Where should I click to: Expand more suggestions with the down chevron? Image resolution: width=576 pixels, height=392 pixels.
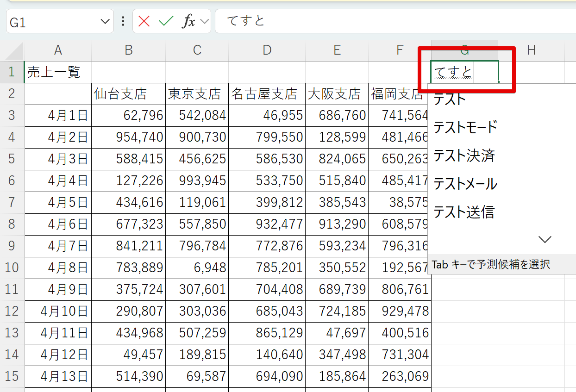point(545,239)
